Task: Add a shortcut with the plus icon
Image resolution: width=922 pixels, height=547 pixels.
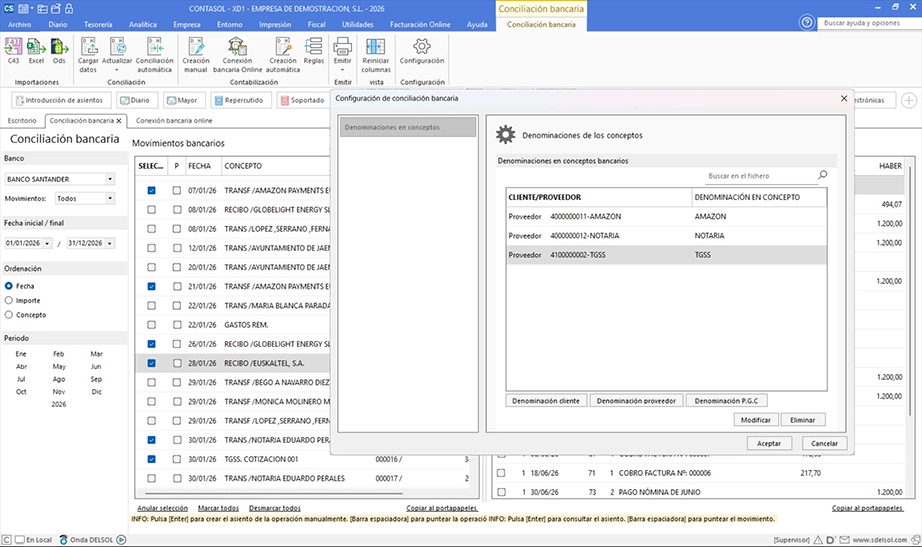Action: (x=909, y=101)
